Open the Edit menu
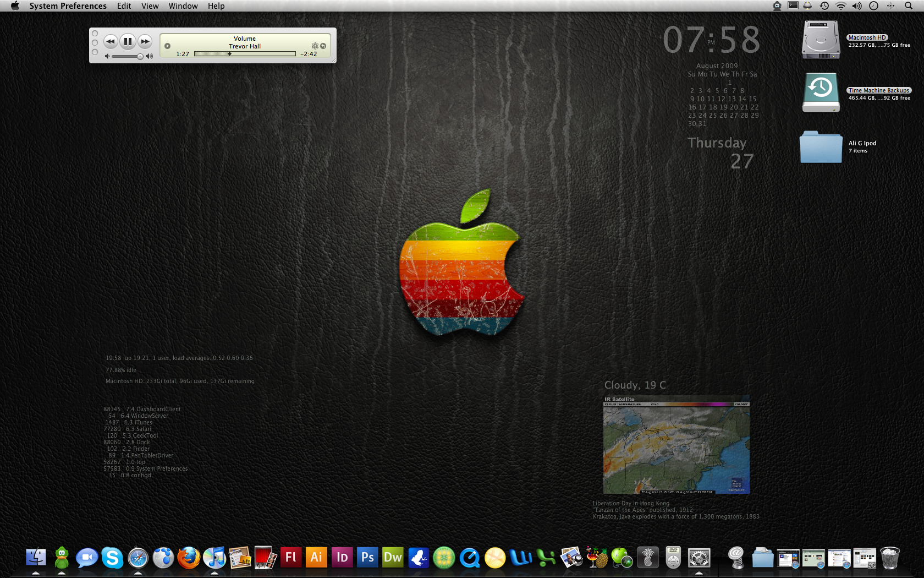924x578 pixels. [x=124, y=6]
